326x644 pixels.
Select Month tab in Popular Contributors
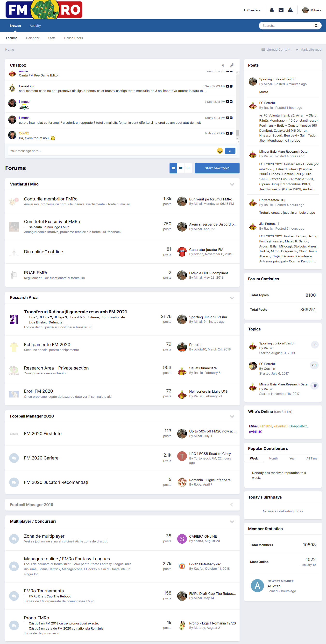pyautogui.click(x=273, y=458)
